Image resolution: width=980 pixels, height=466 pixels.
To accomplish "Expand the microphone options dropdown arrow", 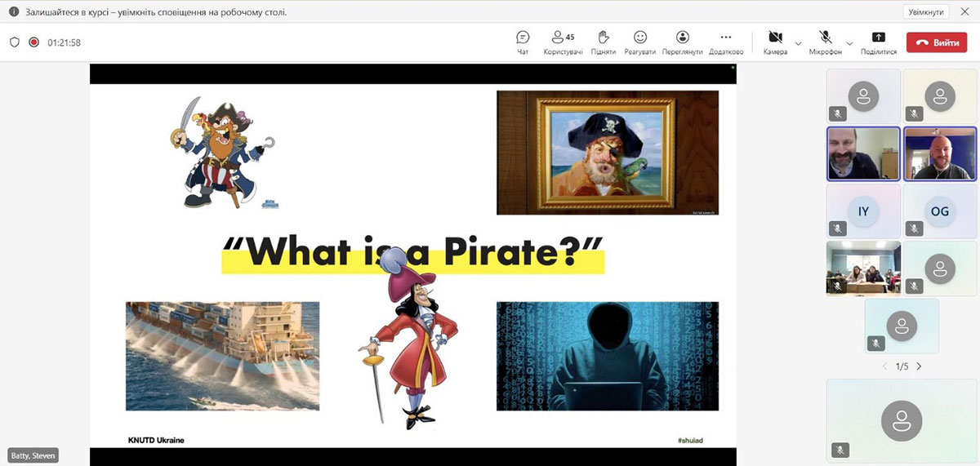I will [x=850, y=42].
